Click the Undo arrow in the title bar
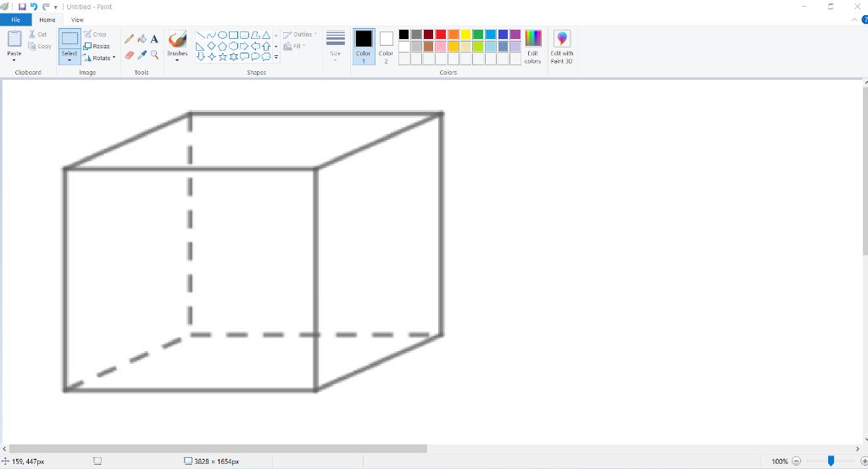This screenshot has height=469, width=868. (x=34, y=7)
